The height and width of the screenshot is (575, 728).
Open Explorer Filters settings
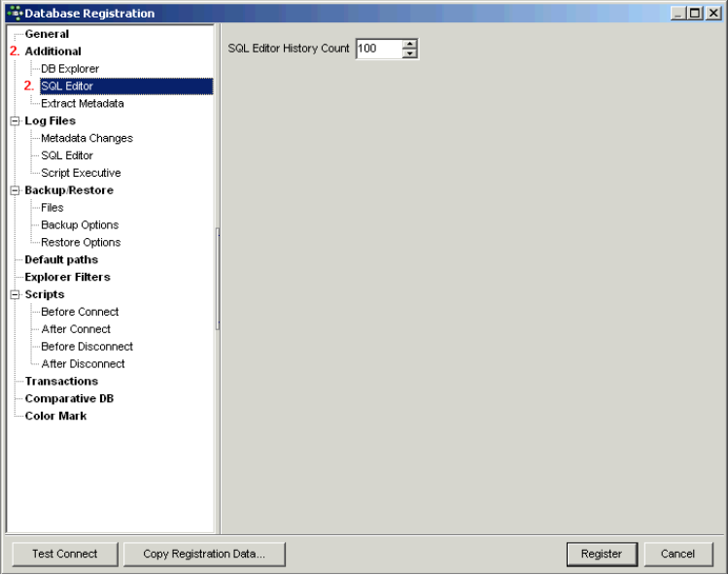pos(67,277)
